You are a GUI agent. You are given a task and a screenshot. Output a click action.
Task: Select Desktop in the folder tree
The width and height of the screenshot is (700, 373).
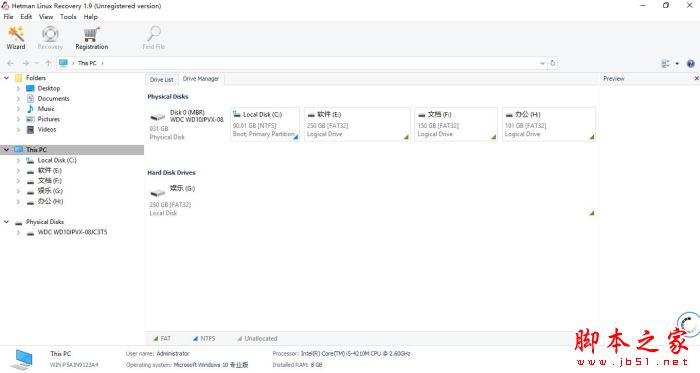pyautogui.click(x=49, y=88)
